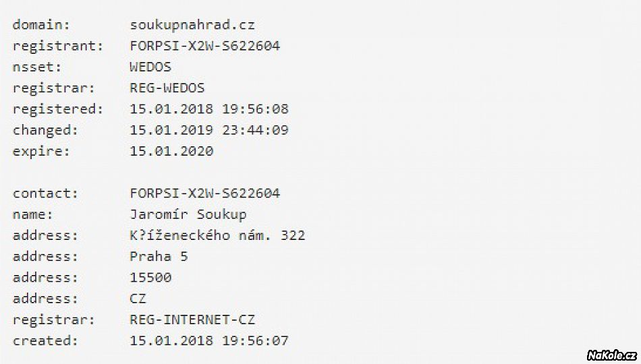Viewport: 641px width, 364px height.
Task: Select the nsset value WEDOS
Action: [150, 67]
